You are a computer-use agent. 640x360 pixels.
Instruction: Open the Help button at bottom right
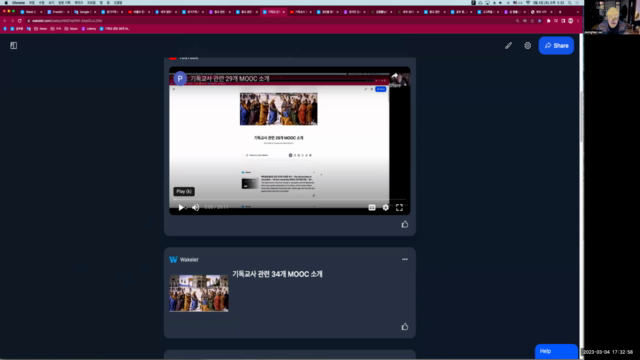click(556, 351)
